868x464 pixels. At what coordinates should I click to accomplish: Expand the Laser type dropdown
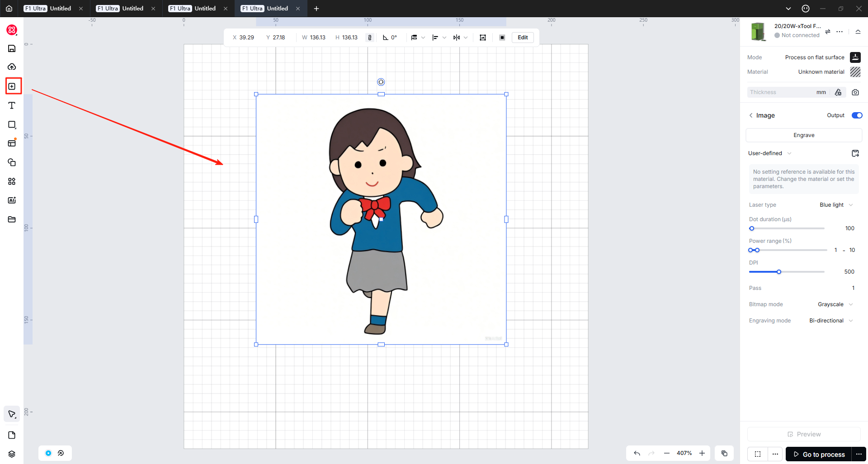click(x=836, y=205)
